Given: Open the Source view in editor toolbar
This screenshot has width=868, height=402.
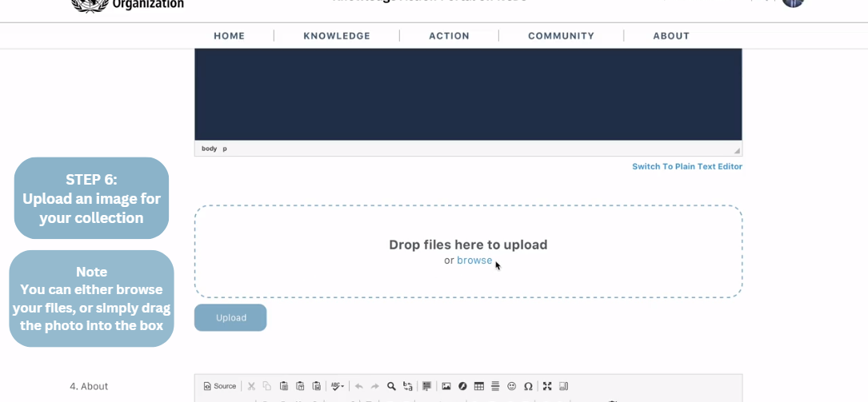Looking at the screenshot, I should pos(220,386).
